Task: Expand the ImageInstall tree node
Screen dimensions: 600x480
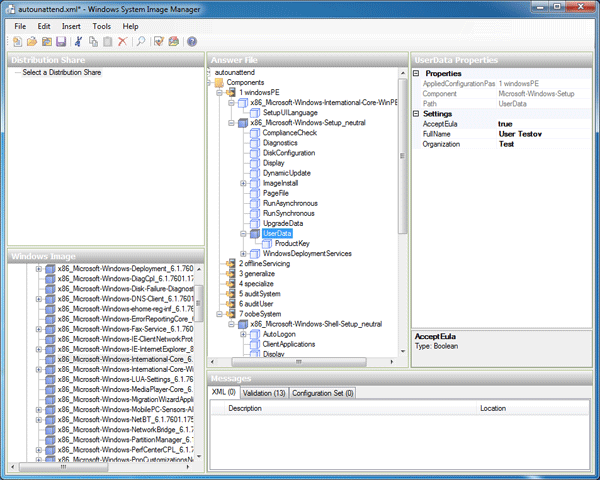Action: click(243, 183)
